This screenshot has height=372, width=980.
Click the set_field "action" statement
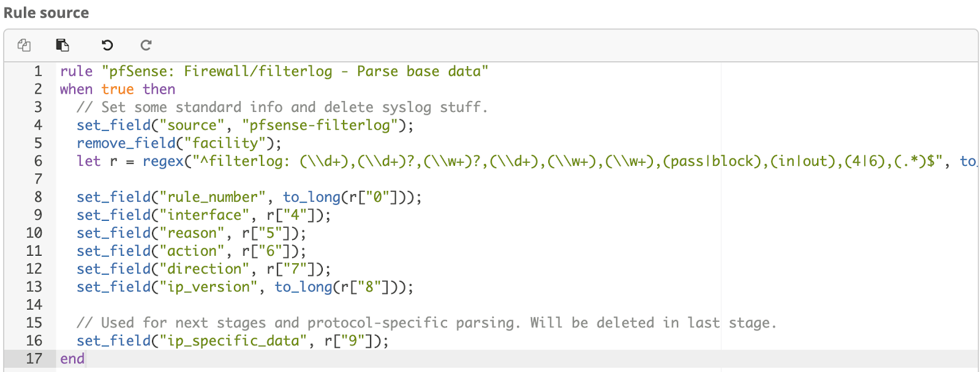pyautogui.click(x=191, y=251)
